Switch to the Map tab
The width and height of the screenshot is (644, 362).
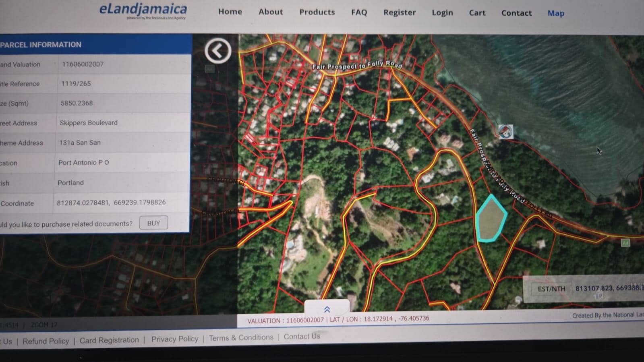click(556, 13)
